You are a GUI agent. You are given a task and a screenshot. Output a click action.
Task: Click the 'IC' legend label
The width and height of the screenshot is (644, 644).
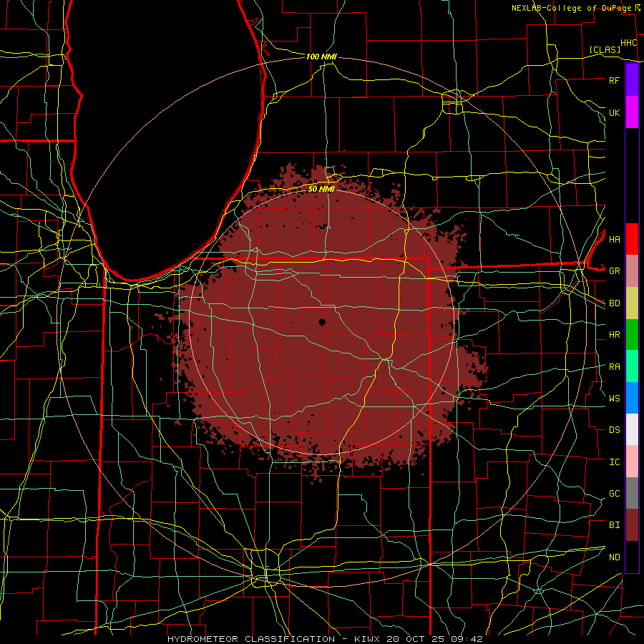tap(615, 462)
